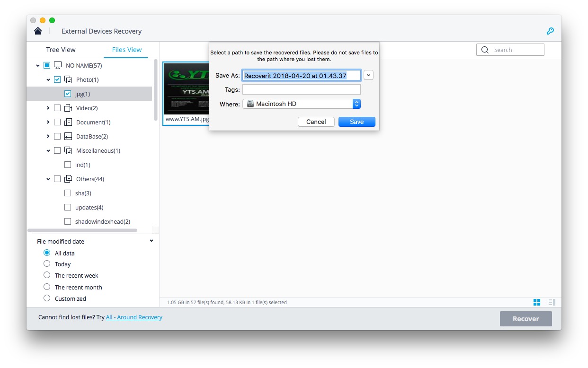Screen dimensions: 588x368
Task: Click the Save button in dialog
Action: [x=356, y=122]
